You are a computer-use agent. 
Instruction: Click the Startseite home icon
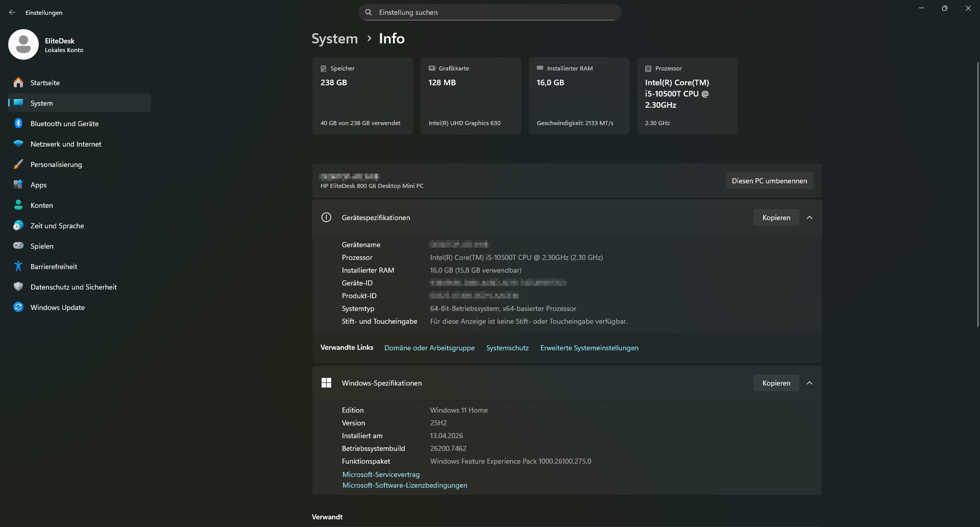tap(18, 82)
